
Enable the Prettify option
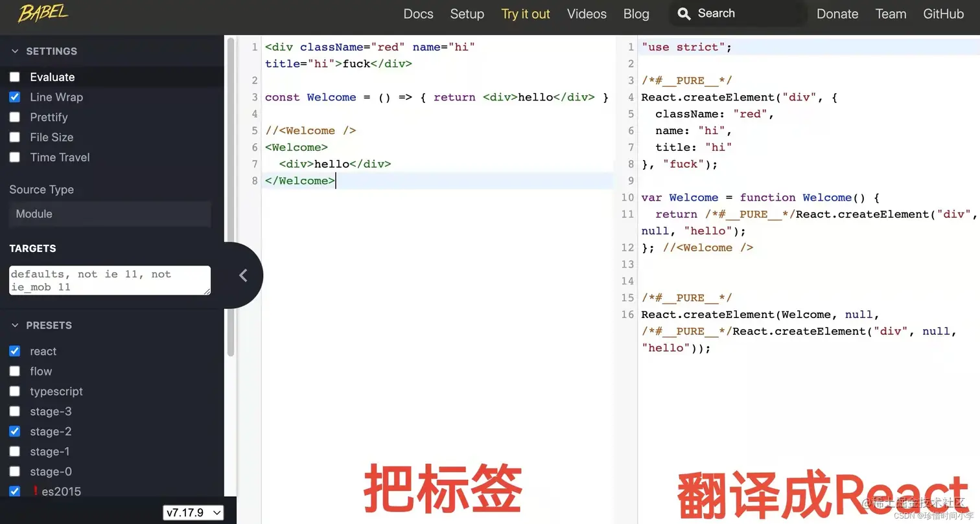coord(14,117)
